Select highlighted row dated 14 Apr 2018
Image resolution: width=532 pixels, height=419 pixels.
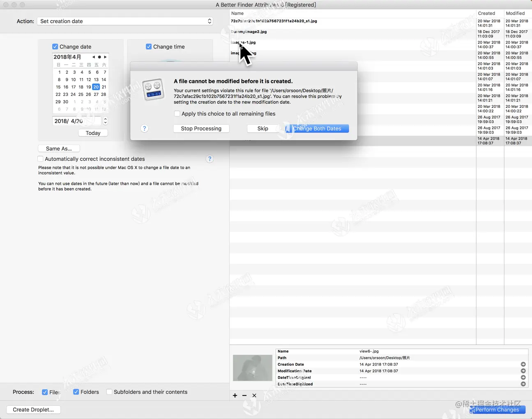click(x=380, y=141)
